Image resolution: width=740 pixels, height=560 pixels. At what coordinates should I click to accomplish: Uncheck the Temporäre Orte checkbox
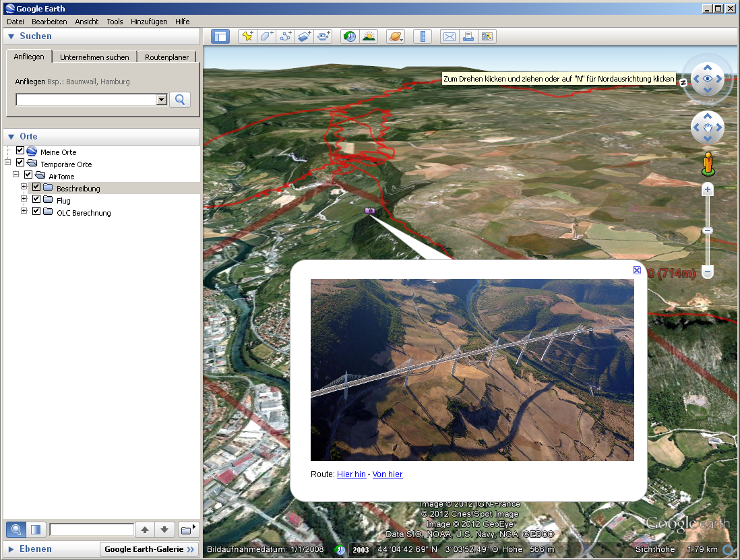click(20, 163)
